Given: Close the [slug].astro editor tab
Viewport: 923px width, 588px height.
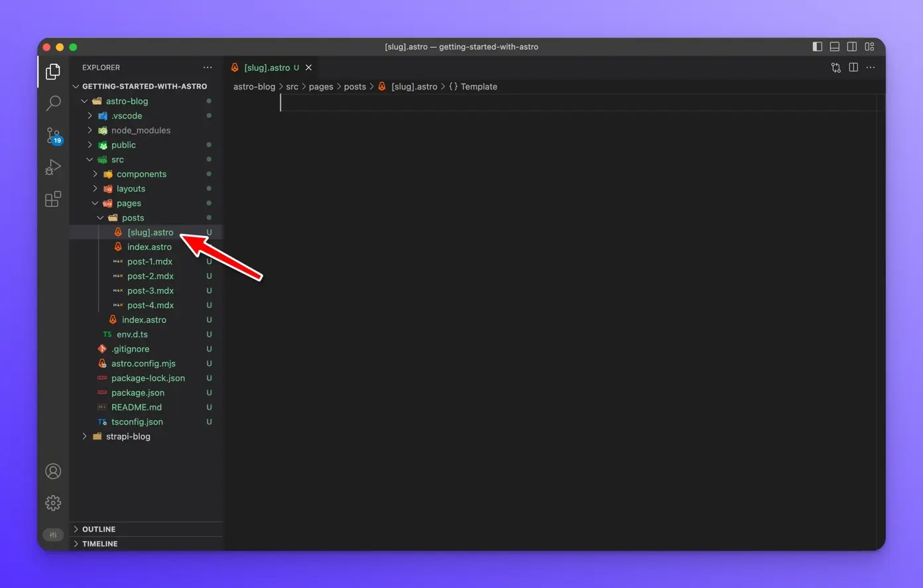Looking at the screenshot, I should point(308,68).
